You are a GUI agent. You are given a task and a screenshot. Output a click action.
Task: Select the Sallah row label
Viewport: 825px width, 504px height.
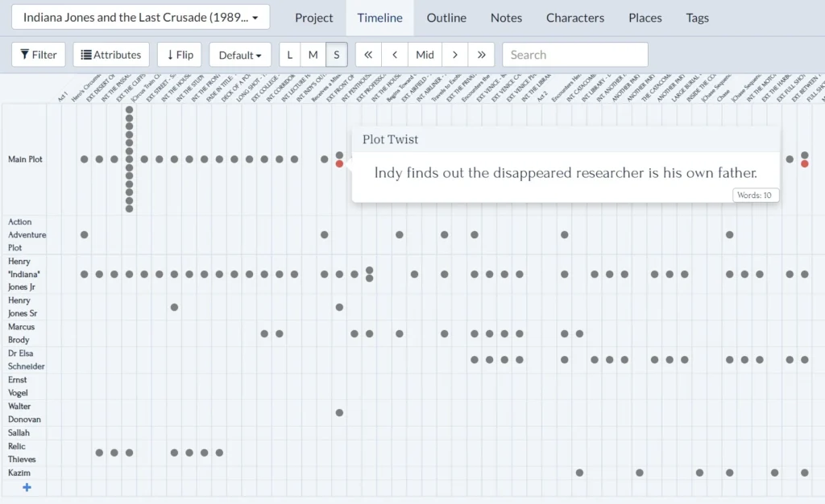[x=19, y=432]
